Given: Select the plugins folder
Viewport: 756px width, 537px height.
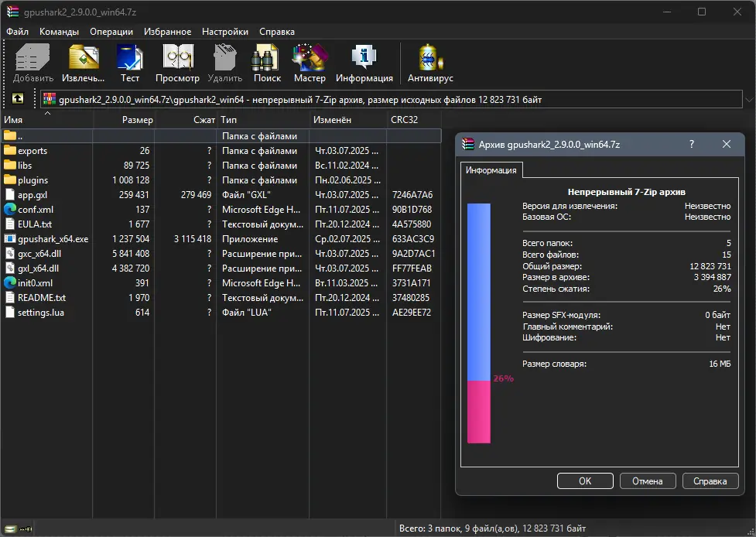Looking at the screenshot, I should coord(32,180).
